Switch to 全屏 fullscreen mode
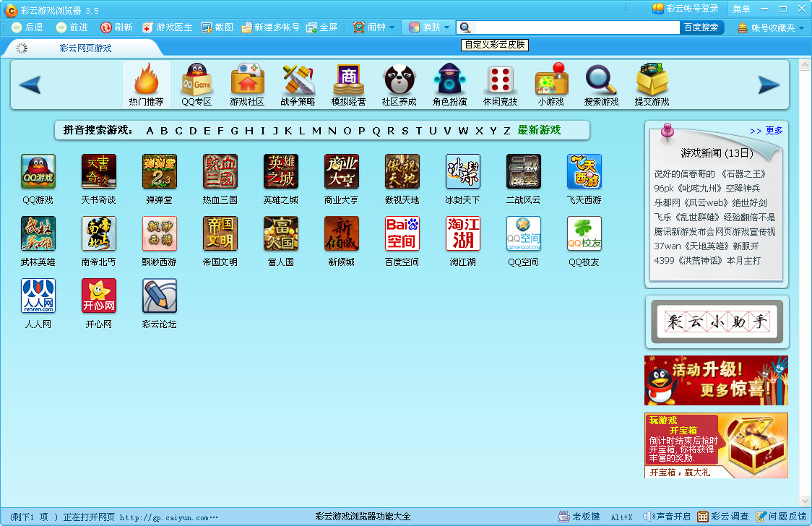The width and height of the screenshot is (812, 526). 321,27
